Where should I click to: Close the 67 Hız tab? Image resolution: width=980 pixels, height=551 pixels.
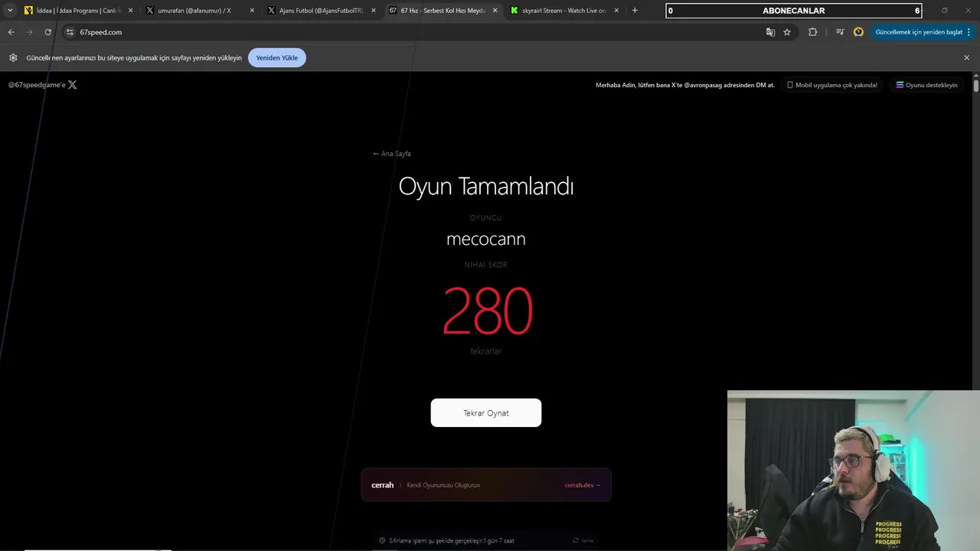pos(495,11)
